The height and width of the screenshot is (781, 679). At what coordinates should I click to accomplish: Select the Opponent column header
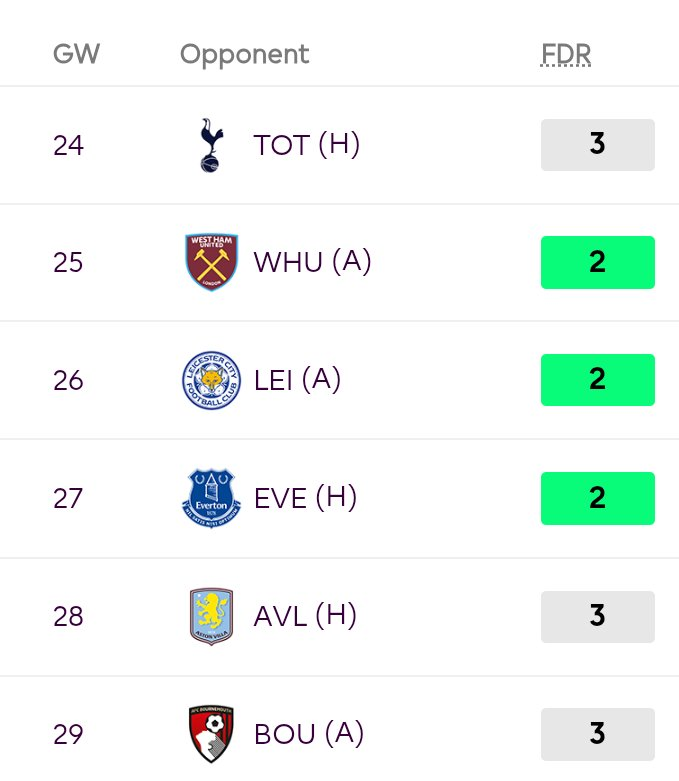coord(244,55)
